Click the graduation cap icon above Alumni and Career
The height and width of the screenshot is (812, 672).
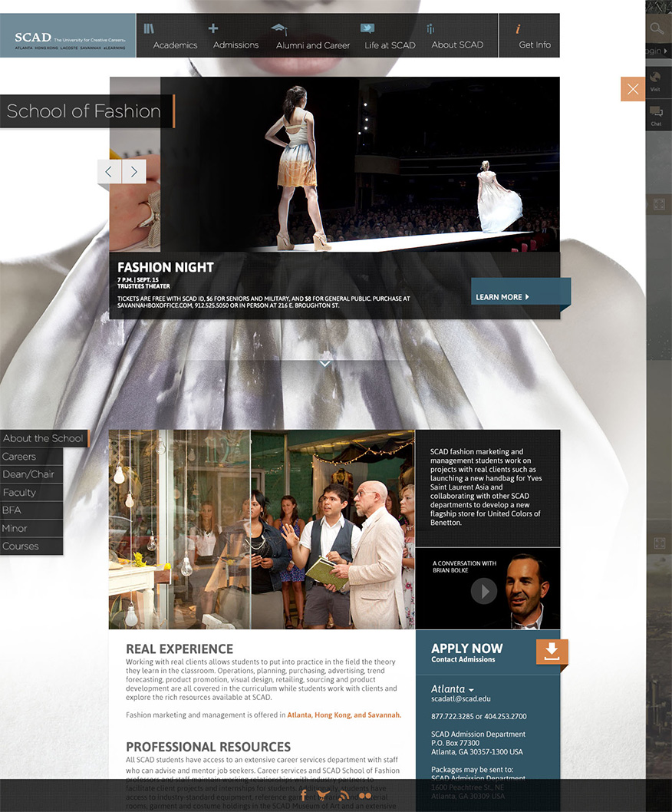click(x=279, y=29)
